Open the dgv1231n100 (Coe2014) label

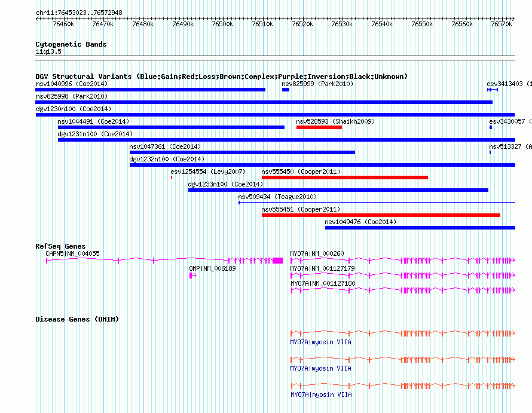pyautogui.click(x=95, y=134)
